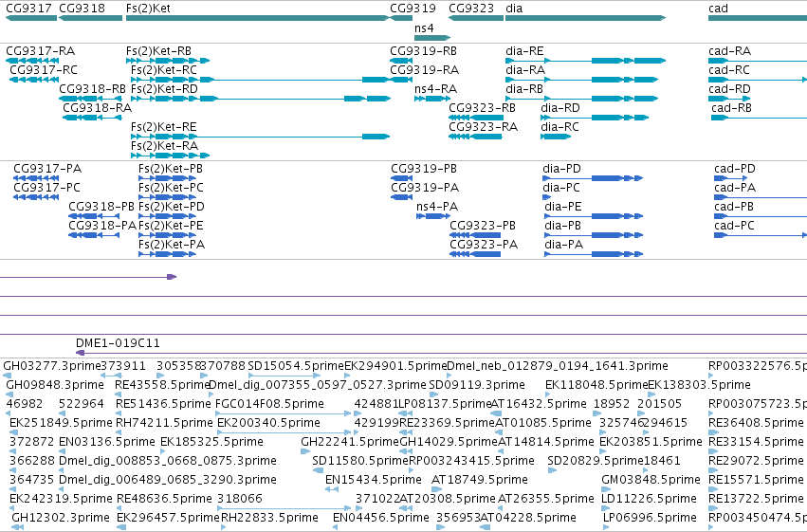Select protein dia-PA
This screenshot has width=807, height=532.
coord(564,245)
